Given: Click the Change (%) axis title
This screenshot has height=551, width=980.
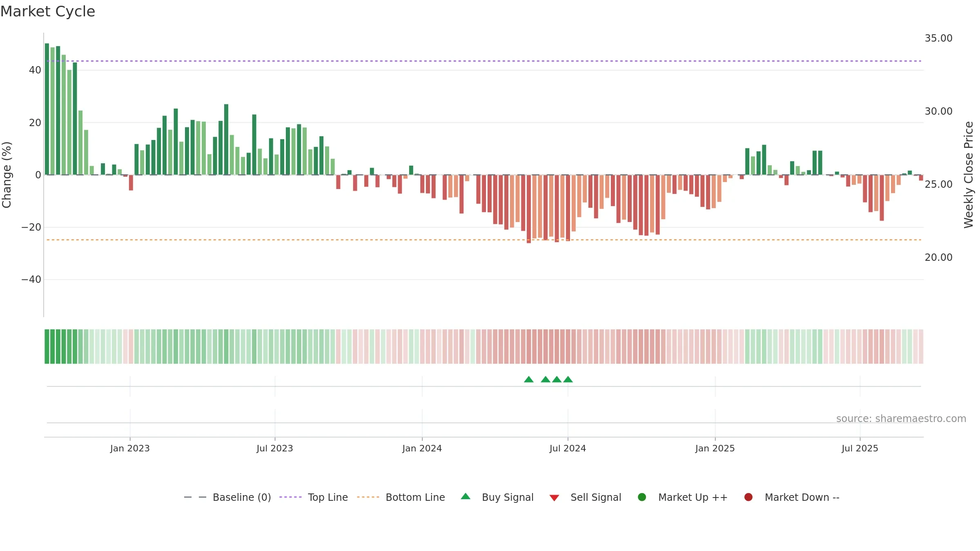Looking at the screenshot, I should click(x=7, y=175).
